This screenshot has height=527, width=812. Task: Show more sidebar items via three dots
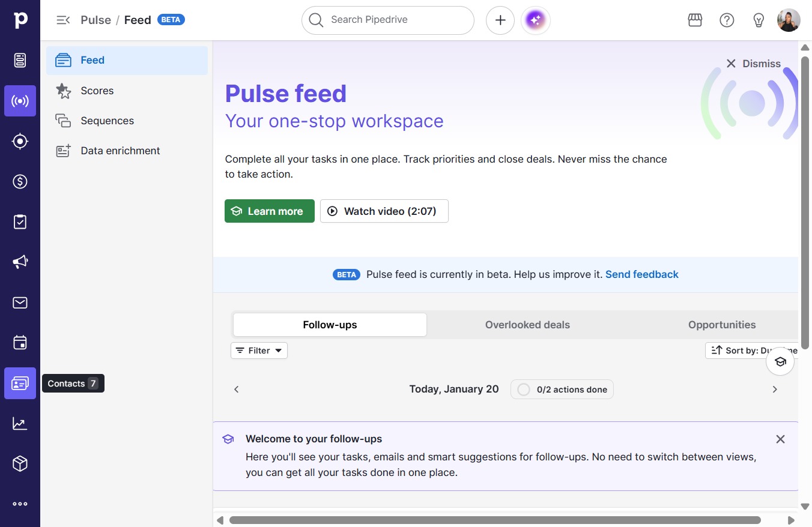(x=20, y=504)
